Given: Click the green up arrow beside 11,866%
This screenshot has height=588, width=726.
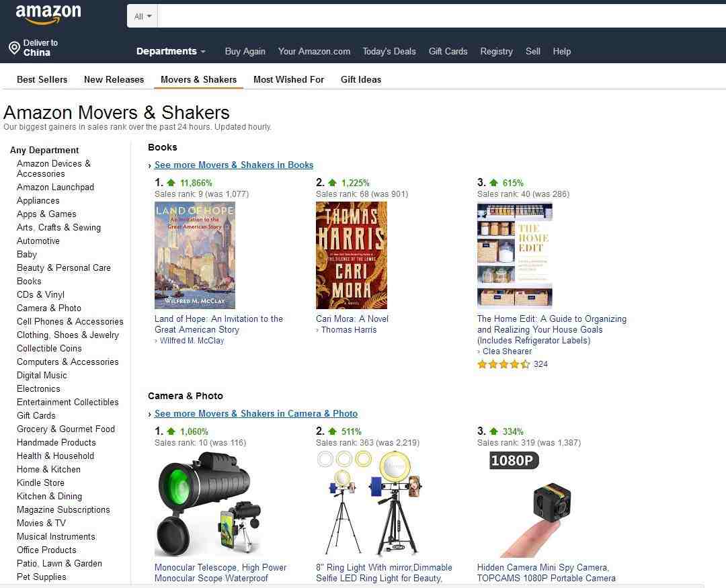Looking at the screenshot, I should pos(171,182).
